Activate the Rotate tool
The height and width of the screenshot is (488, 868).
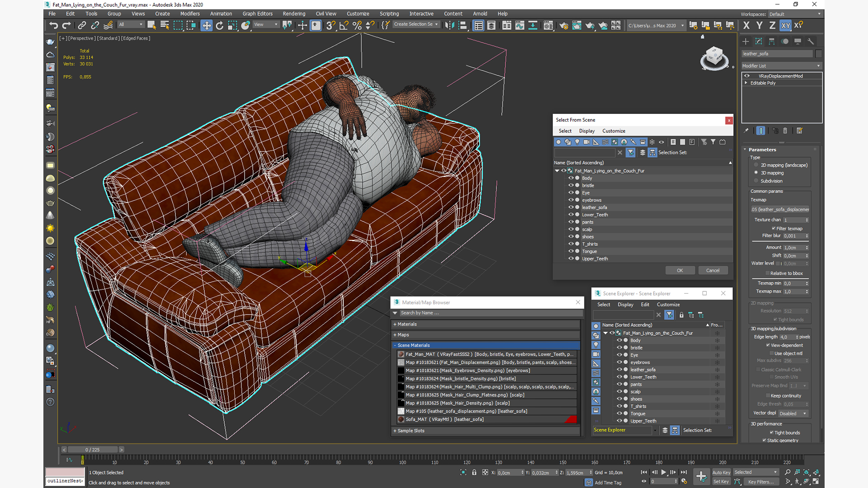219,25
